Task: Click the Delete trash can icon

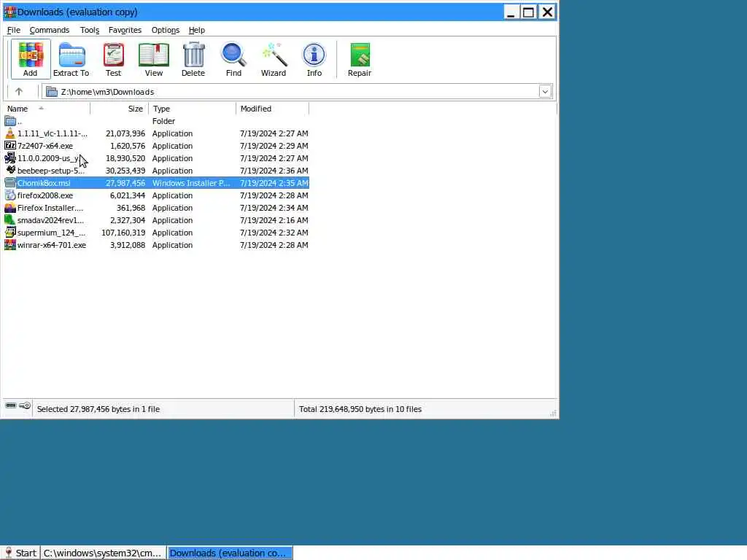Action: coord(193,55)
